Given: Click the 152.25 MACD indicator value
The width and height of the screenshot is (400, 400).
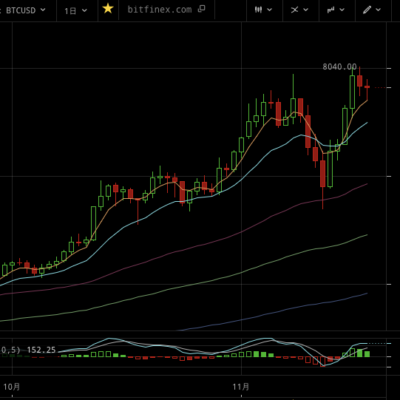Looking at the screenshot, I should tap(41, 350).
